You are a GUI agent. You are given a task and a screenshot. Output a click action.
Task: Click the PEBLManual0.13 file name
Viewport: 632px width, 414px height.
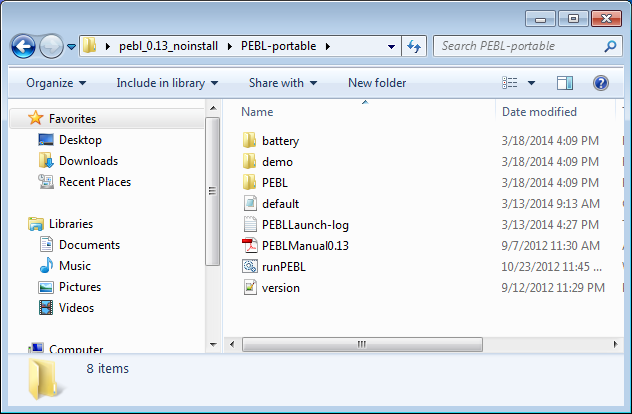(305, 245)
